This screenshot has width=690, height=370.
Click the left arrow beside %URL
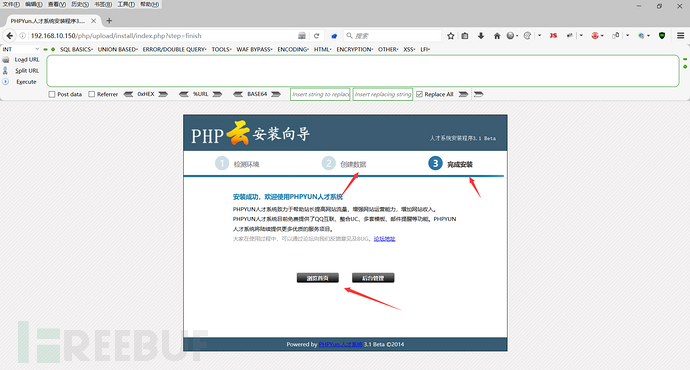pyautogui.click(x=184, y=94)
